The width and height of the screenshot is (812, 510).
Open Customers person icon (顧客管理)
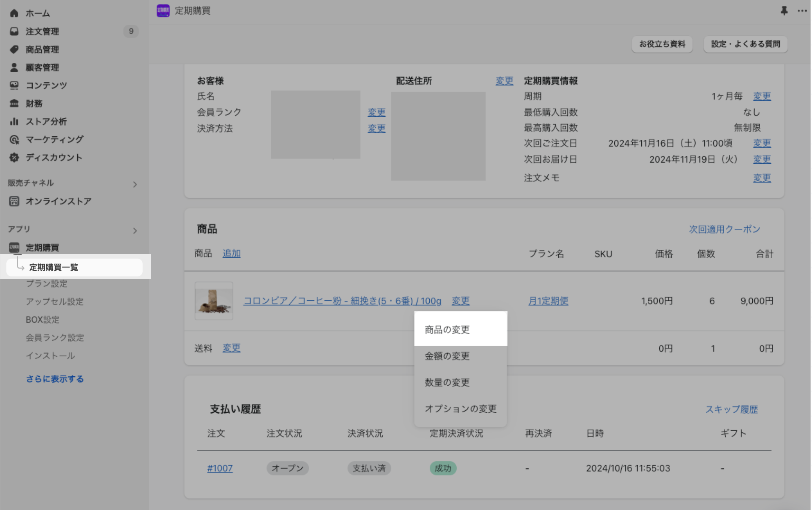14,67
